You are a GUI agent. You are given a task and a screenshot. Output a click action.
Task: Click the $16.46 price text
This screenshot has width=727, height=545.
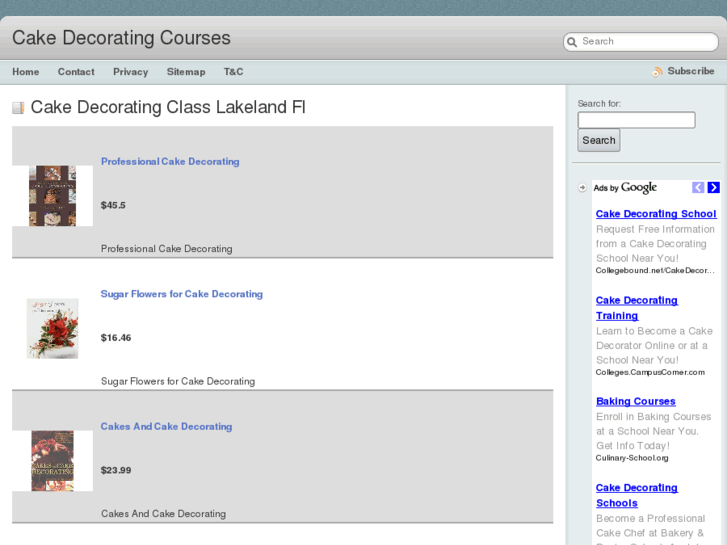coord(116,338)
